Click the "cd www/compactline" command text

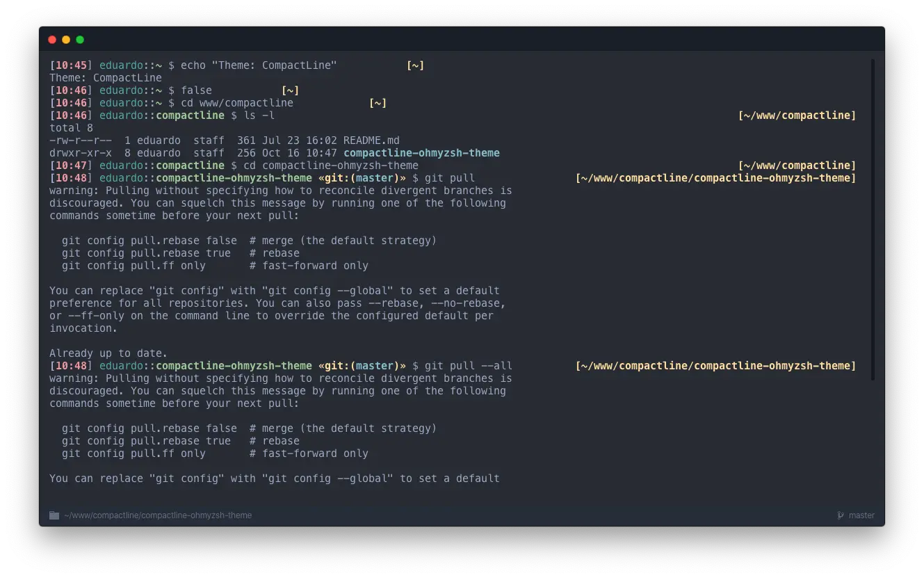[236, 103]
